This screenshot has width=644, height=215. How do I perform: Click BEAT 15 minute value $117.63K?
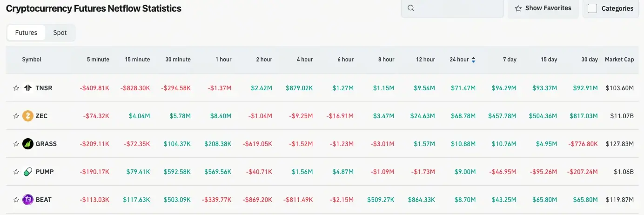click(136, 200)
